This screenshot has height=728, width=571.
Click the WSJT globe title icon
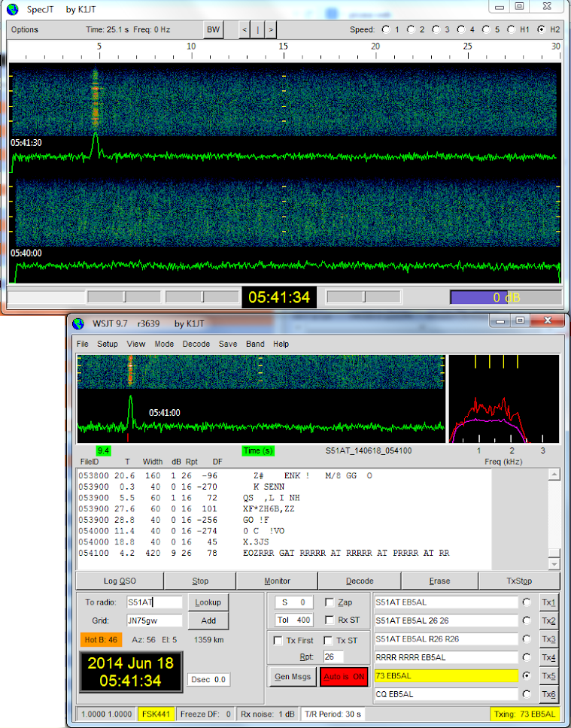click(78, 323)
